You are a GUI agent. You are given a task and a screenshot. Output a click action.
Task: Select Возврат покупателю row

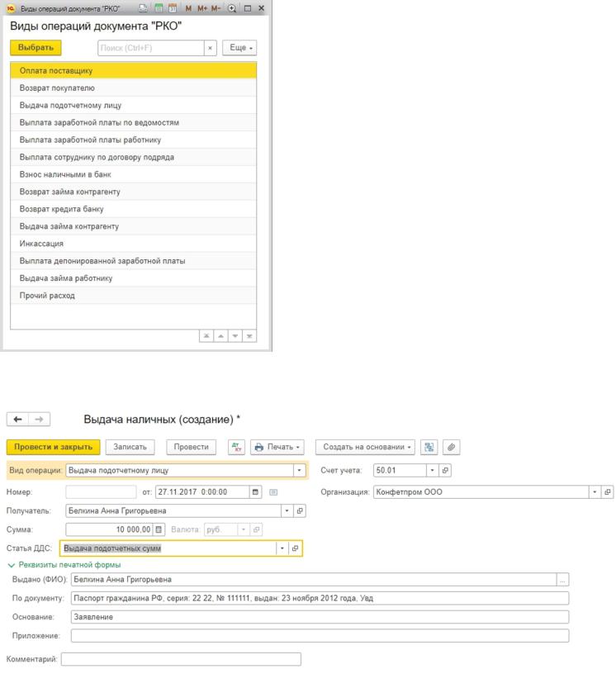134,88
